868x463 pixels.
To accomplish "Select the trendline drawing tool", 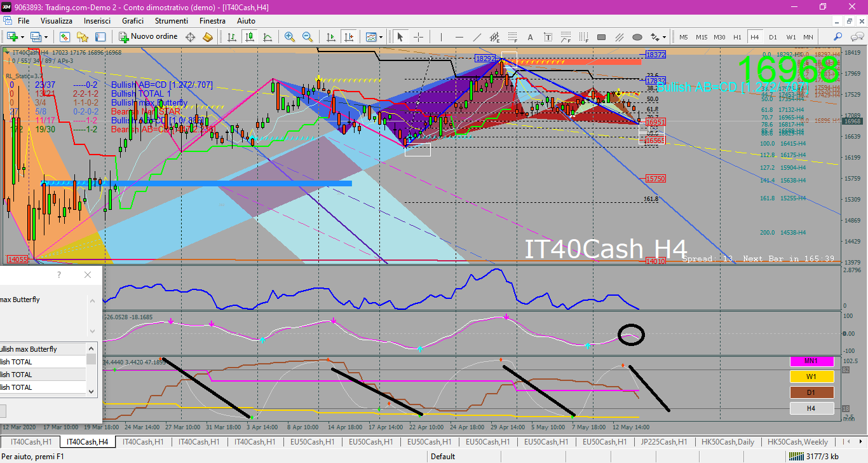I will click(477, 37).
